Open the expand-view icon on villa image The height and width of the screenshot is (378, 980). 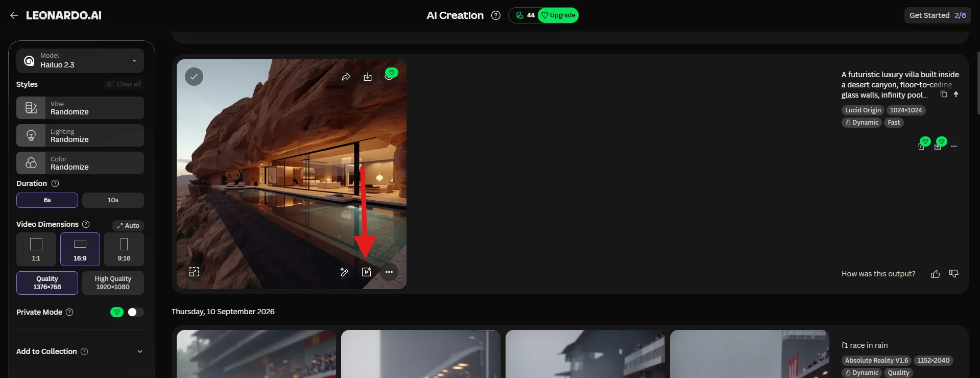[x=194, y=272]
